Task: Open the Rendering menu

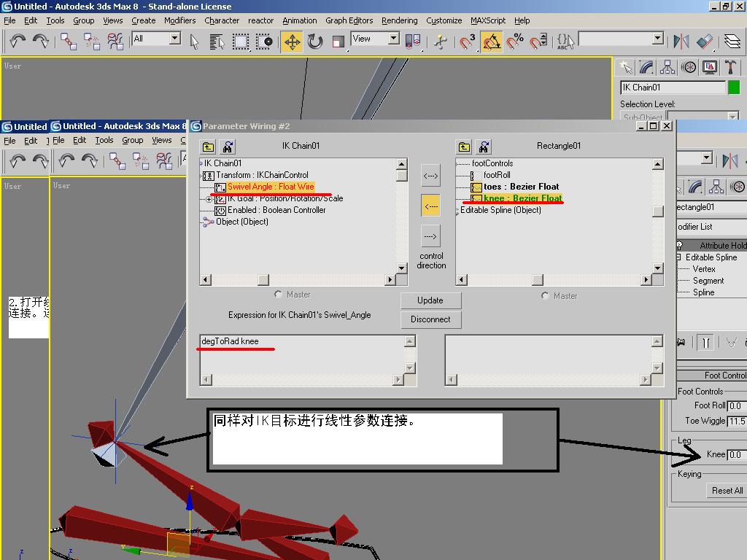Action: pyautogui.click(x=399, y=20)
